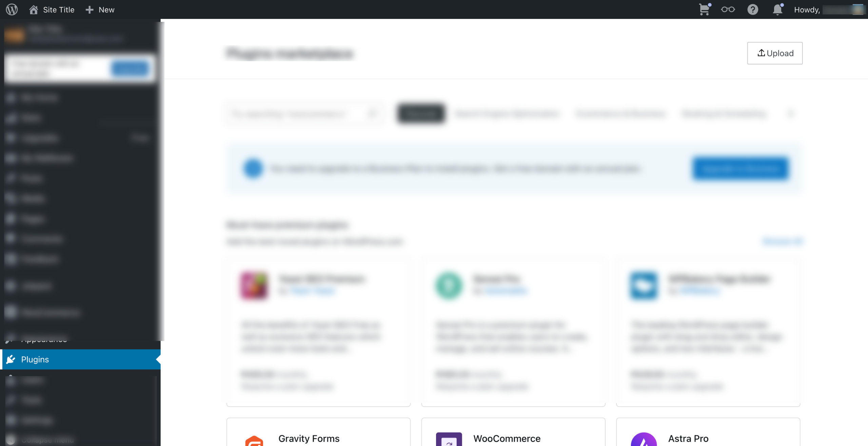
Task: Open the Reader glasses icon
Action: click(x=728, y=10)
